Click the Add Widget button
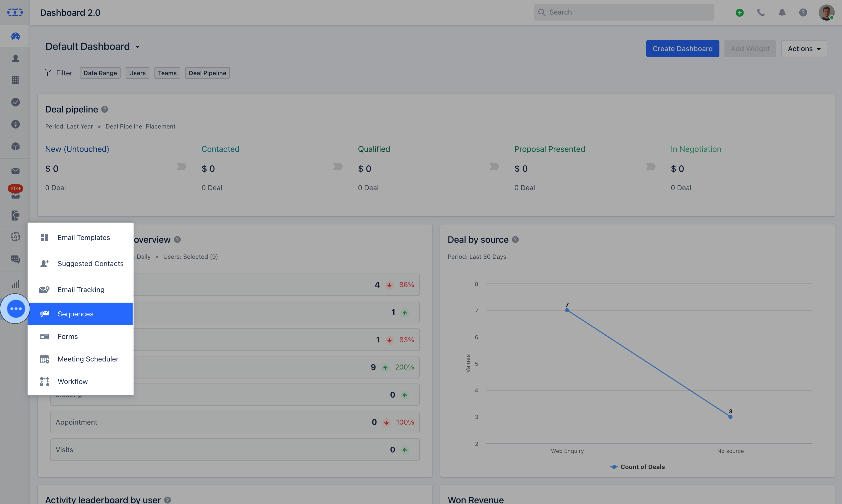The image size is (842, 504). point(750,49)
